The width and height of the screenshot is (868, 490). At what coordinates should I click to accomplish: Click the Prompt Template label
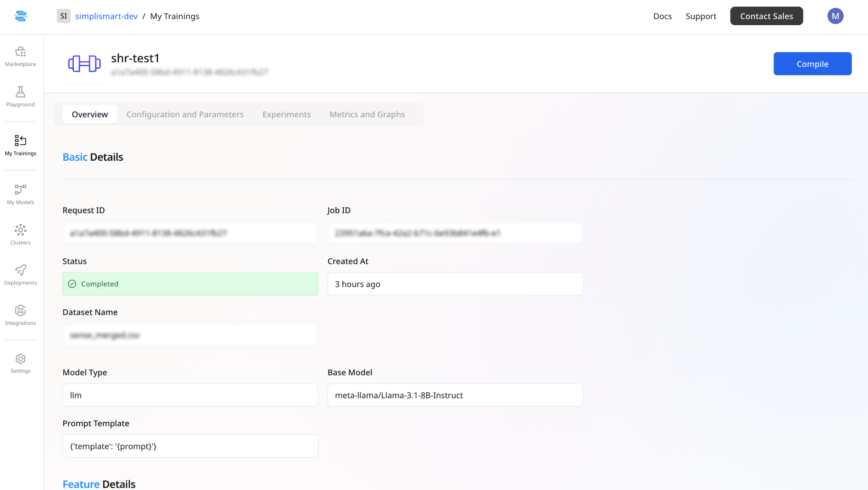pos(96,423)
